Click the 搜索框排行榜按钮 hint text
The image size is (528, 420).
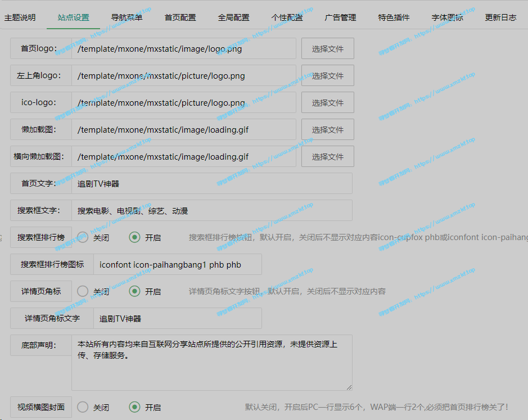point(358,237)
